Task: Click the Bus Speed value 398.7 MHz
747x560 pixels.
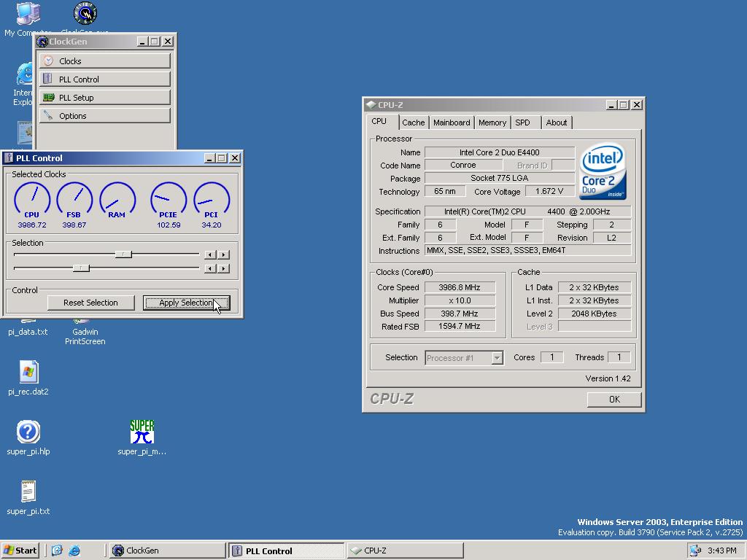Action: pyautogui.click(x=460, y=314)
